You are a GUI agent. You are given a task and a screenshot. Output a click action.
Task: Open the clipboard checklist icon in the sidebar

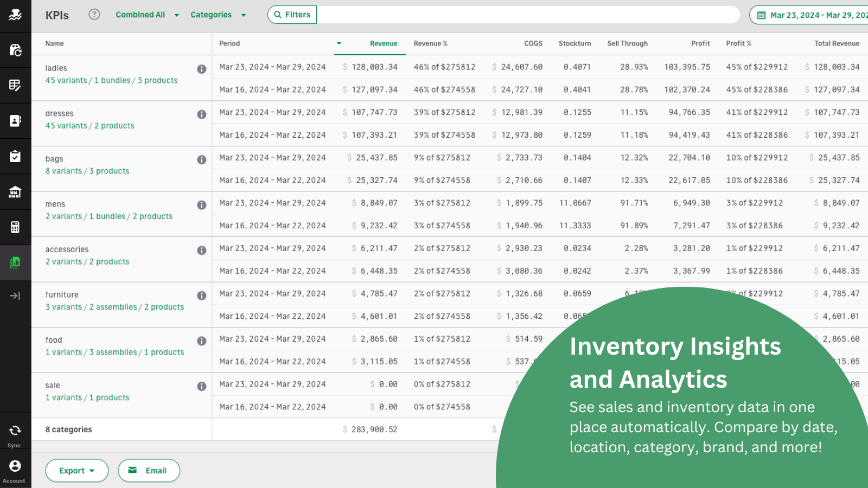[15, 156]
